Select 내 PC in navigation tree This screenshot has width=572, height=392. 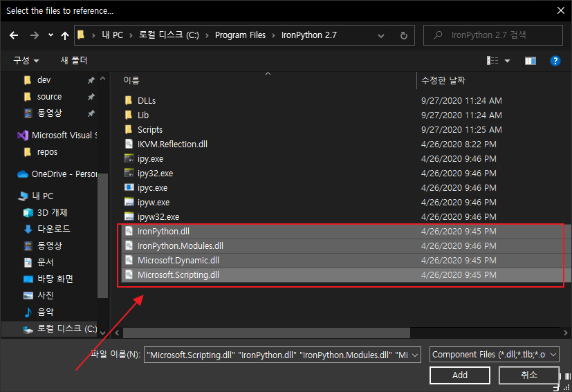[x=36, y=196]
